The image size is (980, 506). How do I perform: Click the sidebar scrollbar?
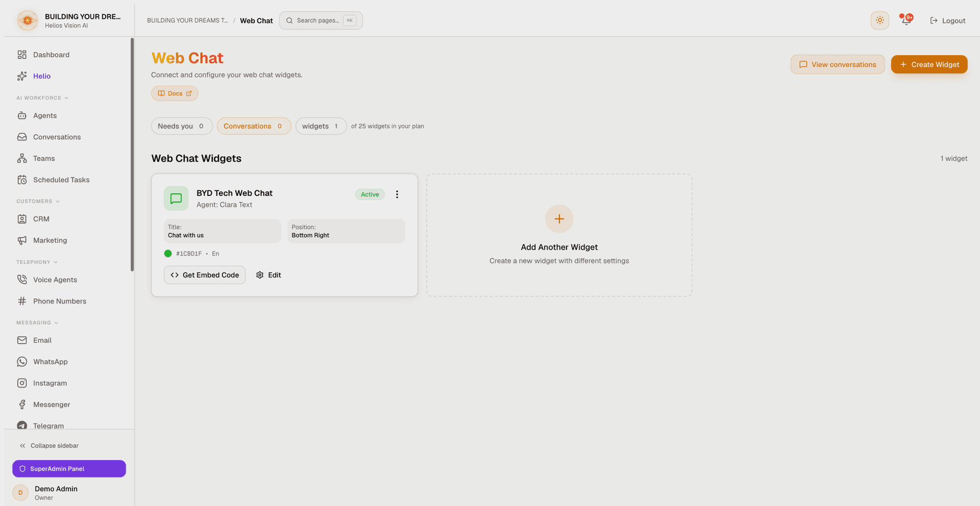click(132, 155)
